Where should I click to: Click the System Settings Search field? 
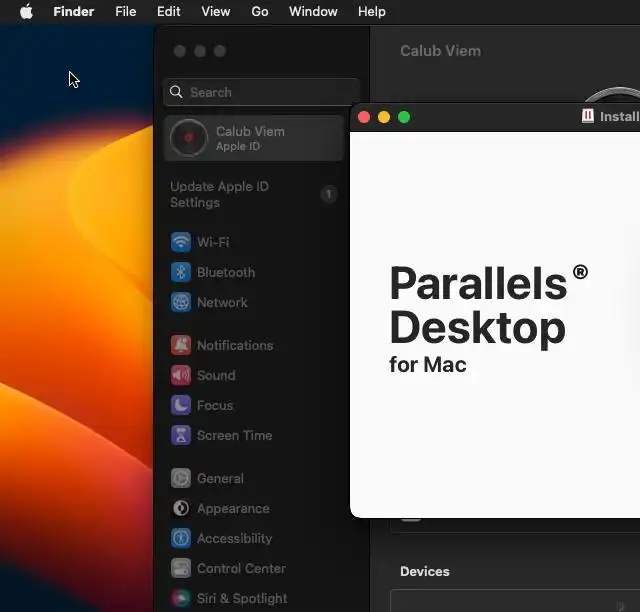(261, 92)
